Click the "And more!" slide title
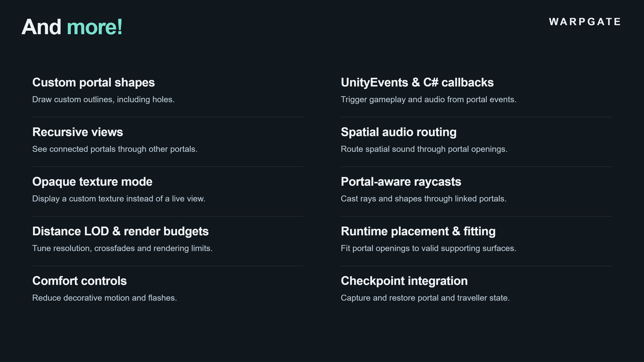 point(72,27)
